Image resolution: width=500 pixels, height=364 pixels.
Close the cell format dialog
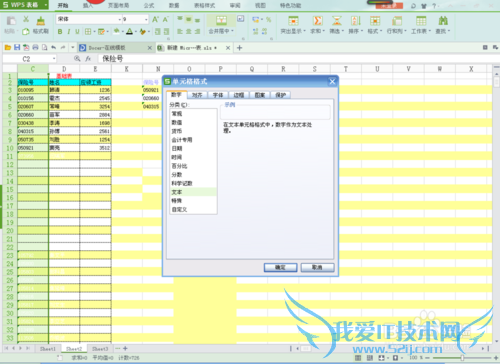pyautogui.click(x=332, y=82)
